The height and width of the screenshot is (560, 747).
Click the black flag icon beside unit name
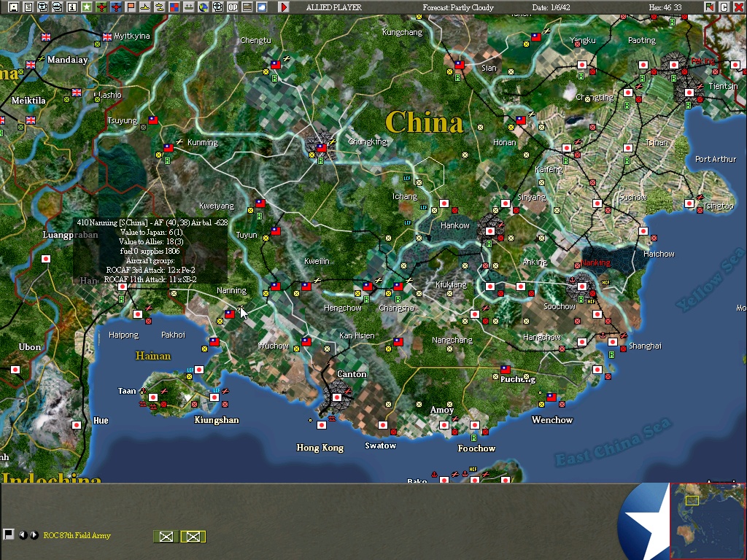pyautogui.click(x=8, y=534)
